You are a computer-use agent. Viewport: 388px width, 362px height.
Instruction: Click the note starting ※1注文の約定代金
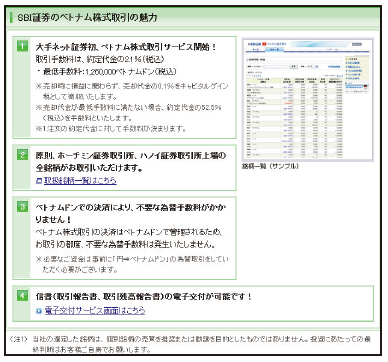click(x=111, y=128)
